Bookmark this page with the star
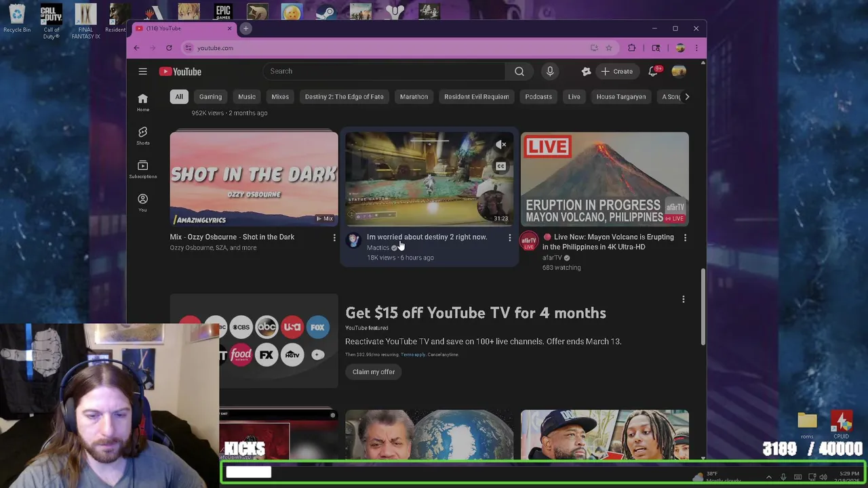868x488 pixels. tap(608, 48)
